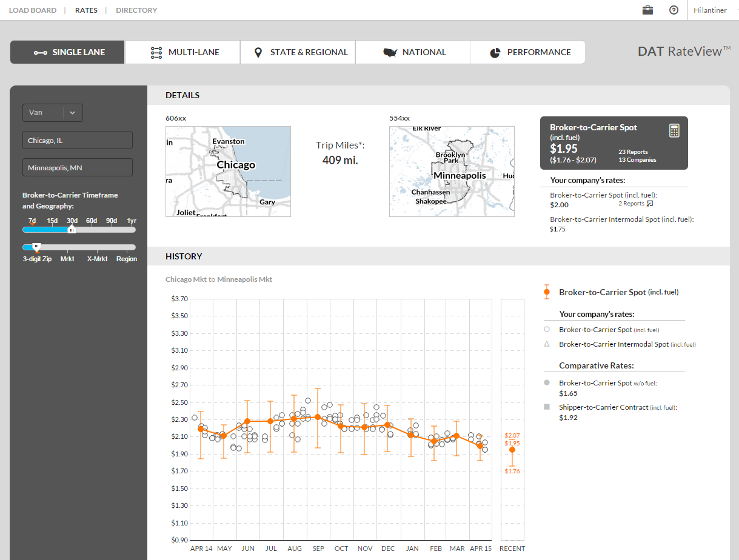Screen dimensions: 739x560
Task: Toggle Broker-to-Carrier Intermodal Spot triangle legend
Action: tap(620, 344)
